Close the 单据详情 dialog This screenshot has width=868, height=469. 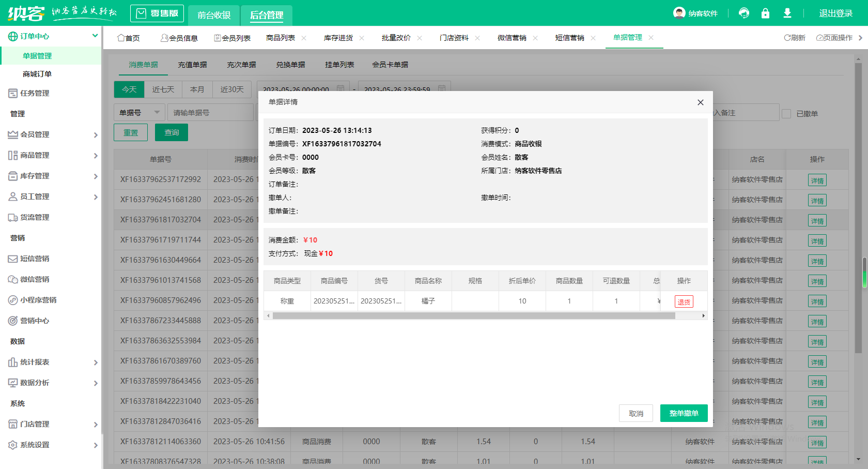[x=700, y=102]
